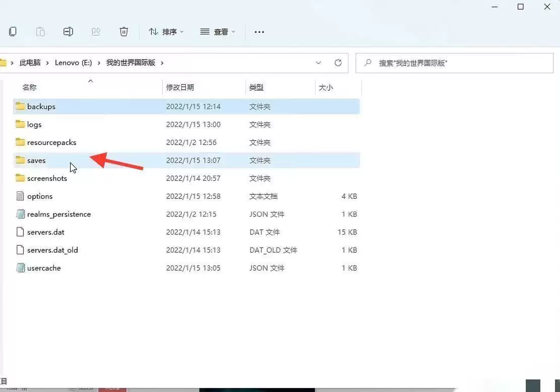This screenshot has height=392, width=560.
Task: Click the 此电脑 breadcrumb item
Action: coord(30,62)
